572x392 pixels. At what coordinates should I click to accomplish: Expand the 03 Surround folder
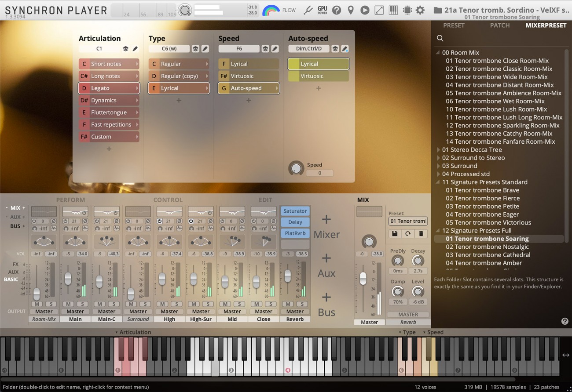tap(438, 166)
